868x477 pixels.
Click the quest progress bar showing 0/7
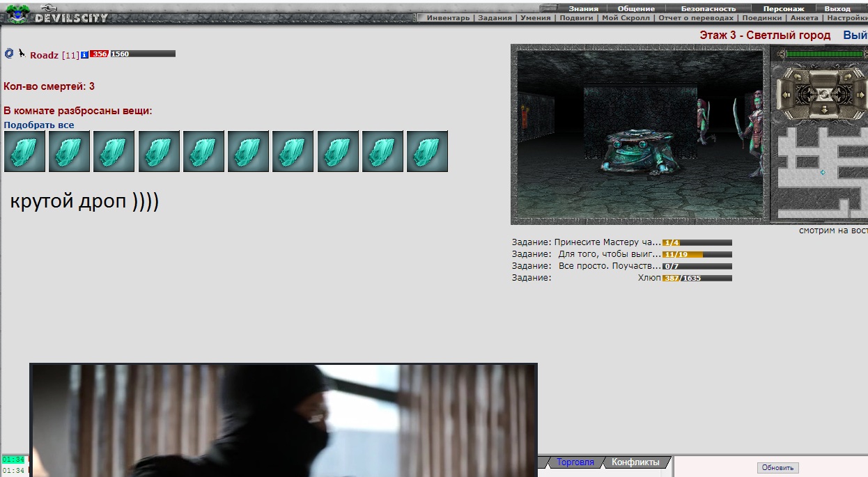(697, 266)
